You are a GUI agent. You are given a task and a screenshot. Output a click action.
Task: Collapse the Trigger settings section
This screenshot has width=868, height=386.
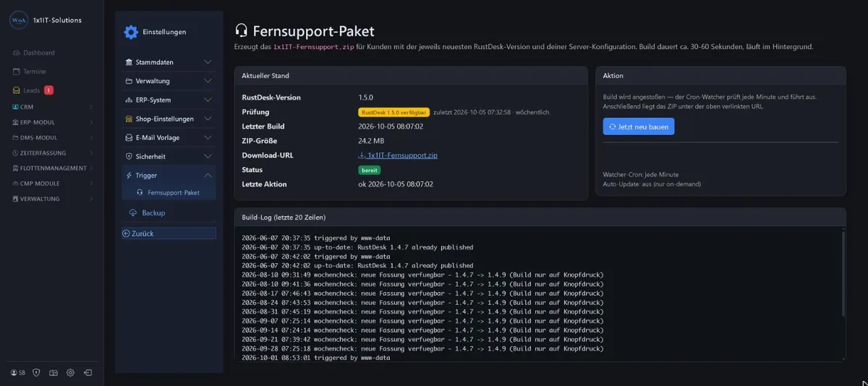(x=169, y=175)
